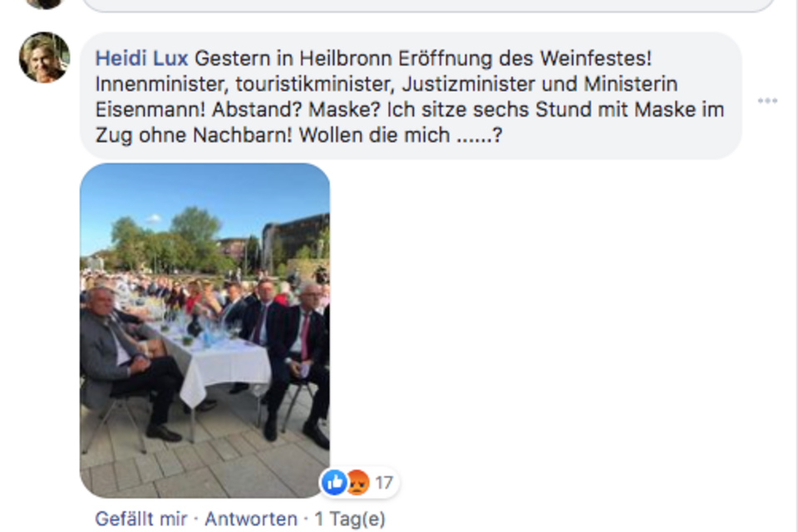Open the Weinfest photo attachment

[204, 330]
